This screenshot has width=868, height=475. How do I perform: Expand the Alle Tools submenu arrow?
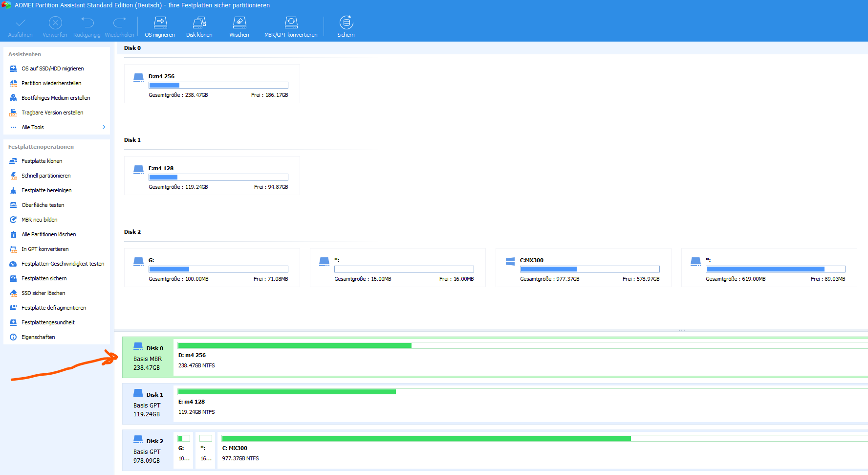coord(104,127)
